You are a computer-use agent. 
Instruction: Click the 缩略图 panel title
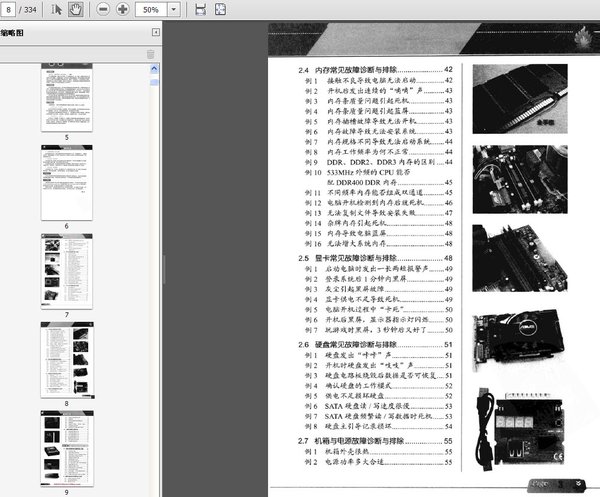click(12, 33)
